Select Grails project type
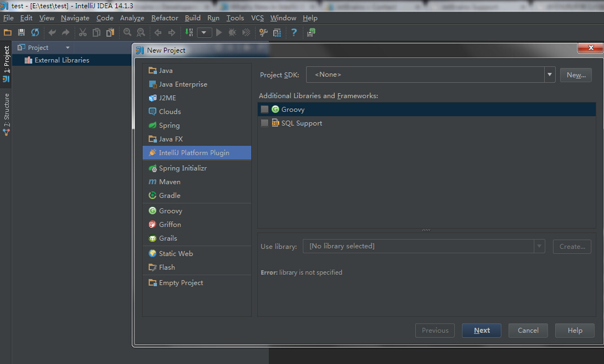Image resolution: width=604 pixels, height=364 pixels. click(x=197, y=238)
